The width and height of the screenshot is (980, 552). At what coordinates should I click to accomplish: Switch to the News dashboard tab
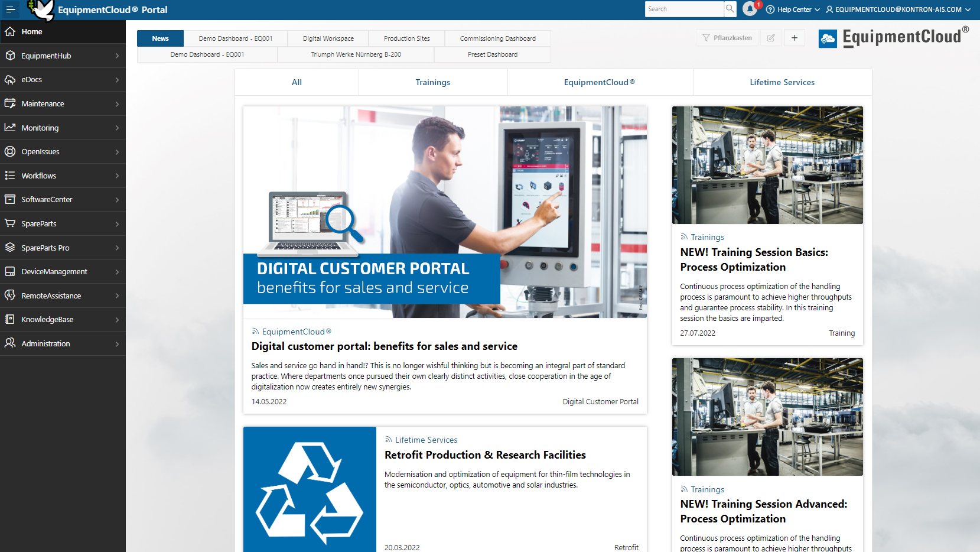coord(160,38)
